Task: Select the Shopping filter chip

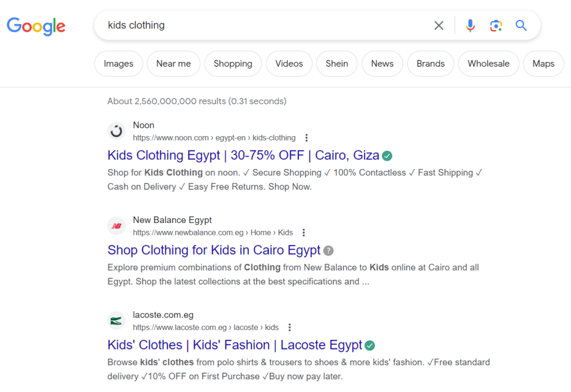Action: coord(233,64)
